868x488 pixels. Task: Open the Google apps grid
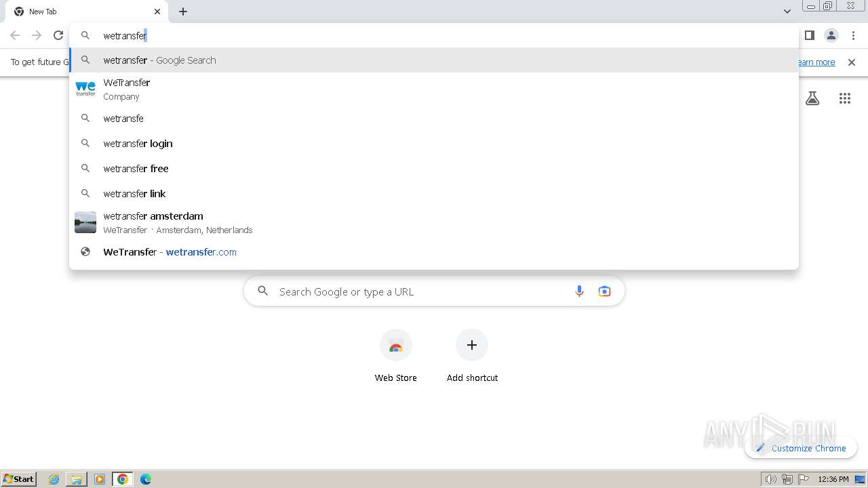click(845, 98)
